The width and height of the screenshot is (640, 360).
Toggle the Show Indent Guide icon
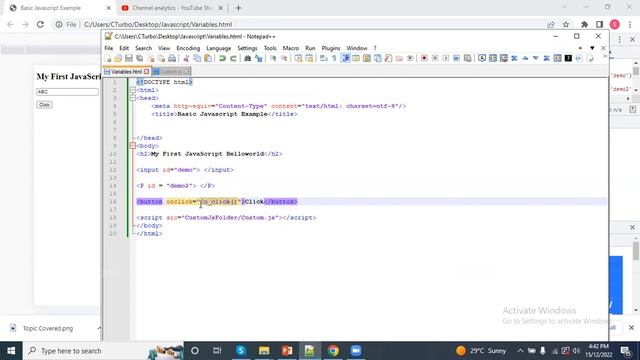pyautogui.click(x=346, y=58)
